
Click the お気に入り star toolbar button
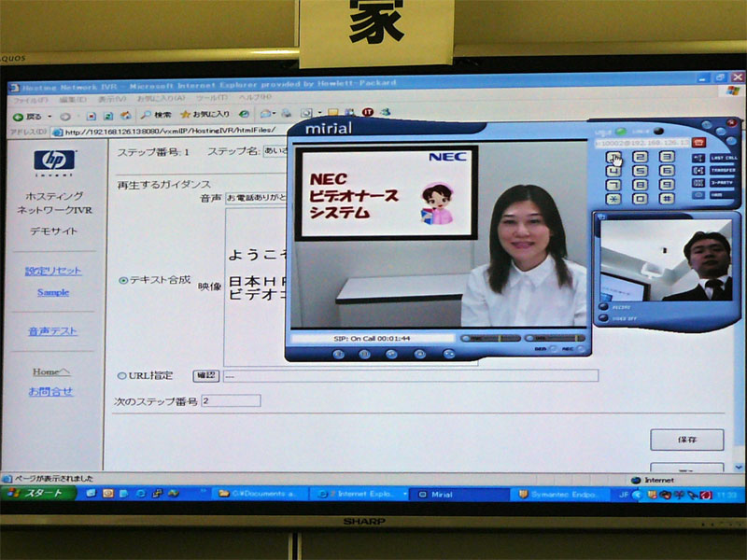tap(204, 114)
